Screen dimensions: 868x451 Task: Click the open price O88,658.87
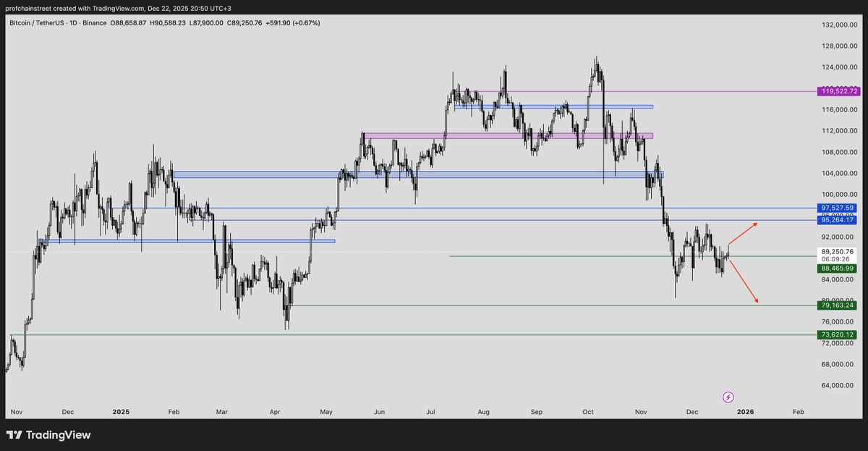(x=127, y=23)
